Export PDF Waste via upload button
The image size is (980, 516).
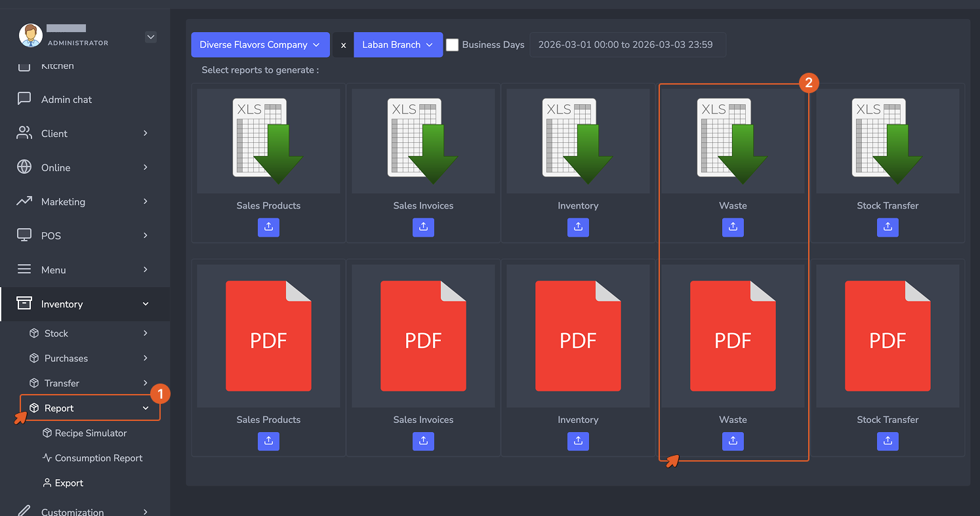733,441
